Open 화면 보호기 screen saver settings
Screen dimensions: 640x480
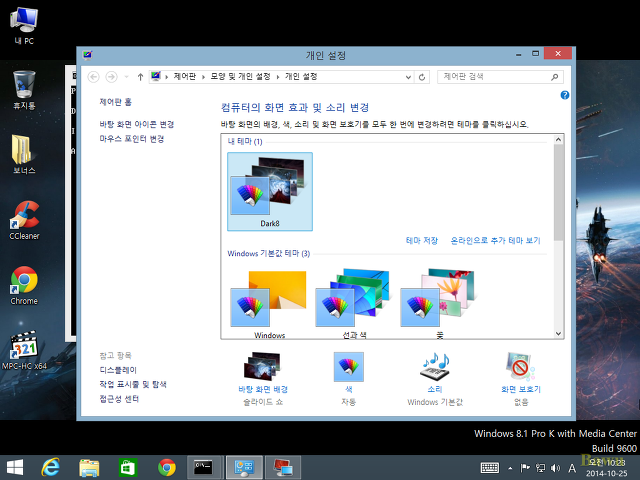tap(521, 379)
